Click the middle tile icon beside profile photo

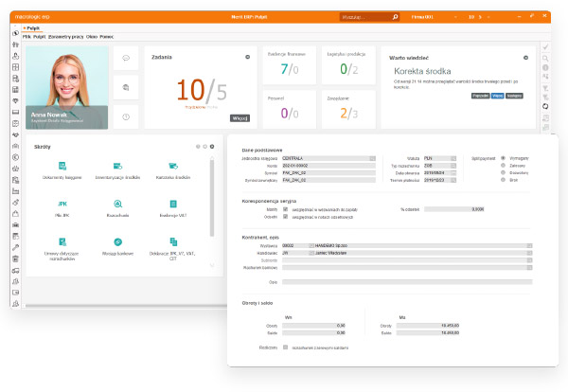click(126, 87)
